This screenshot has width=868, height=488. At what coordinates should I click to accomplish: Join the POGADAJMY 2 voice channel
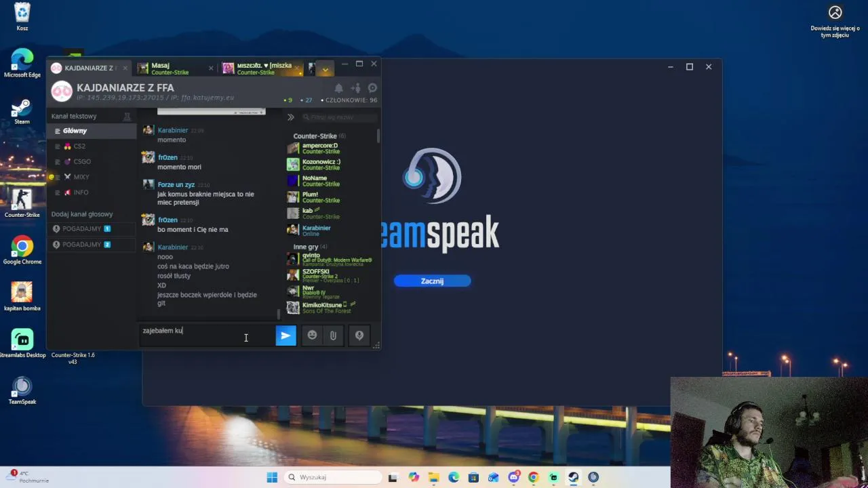click(92, 245)
